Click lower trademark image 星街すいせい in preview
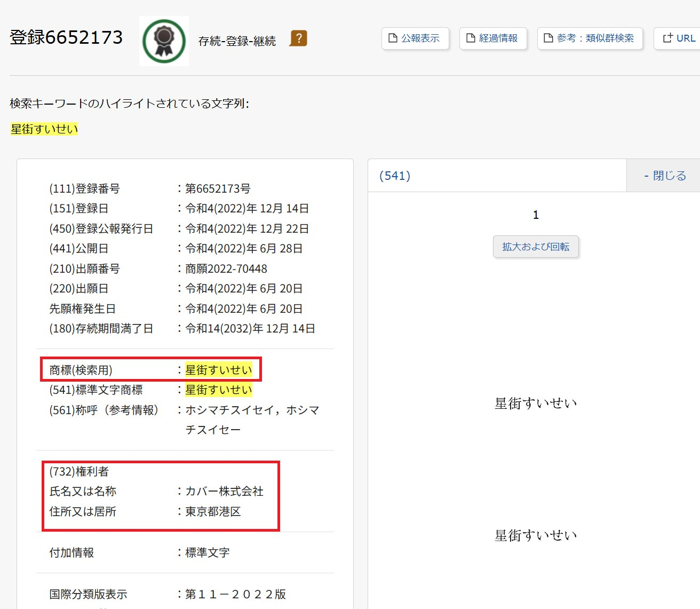Viewport: 700px width, 609px height. (x=536, y=536)
